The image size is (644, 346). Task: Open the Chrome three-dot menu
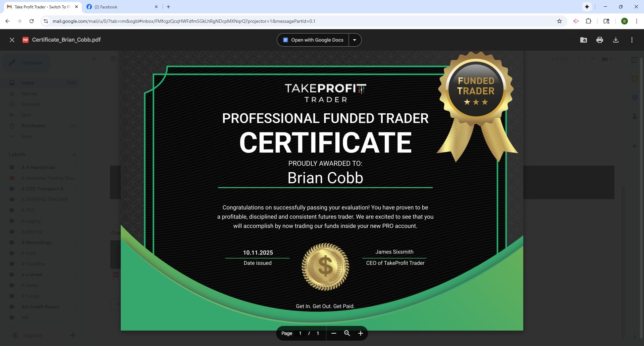click(x=637, y=21)
